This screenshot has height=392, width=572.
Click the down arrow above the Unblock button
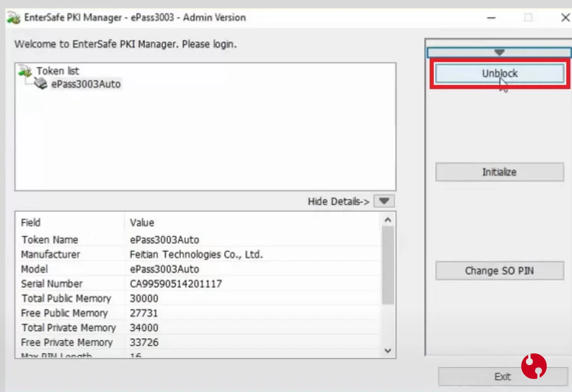[499, 52]
